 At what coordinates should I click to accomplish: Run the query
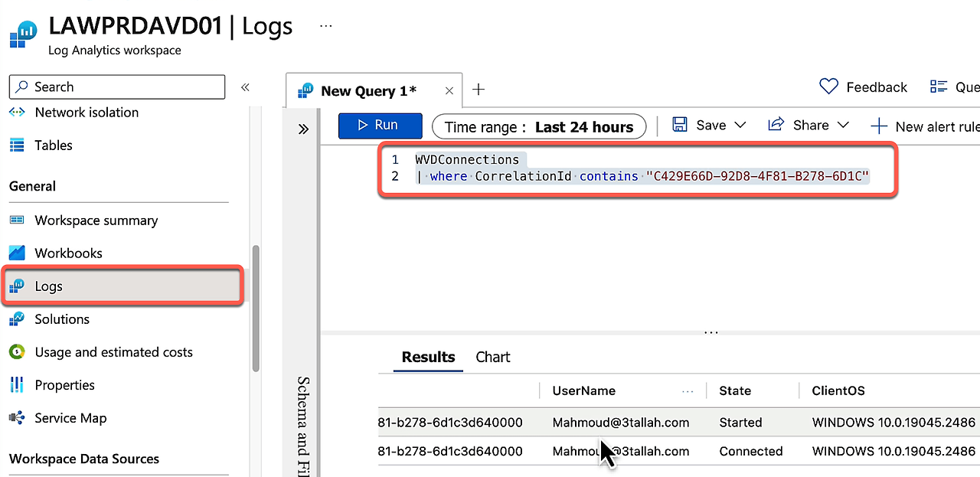381,126
